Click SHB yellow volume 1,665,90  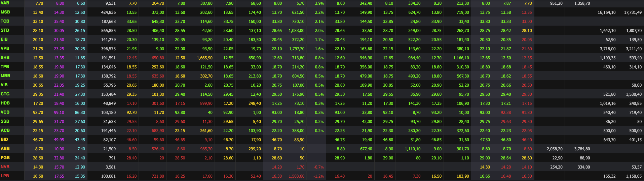(x=205, y=58)
